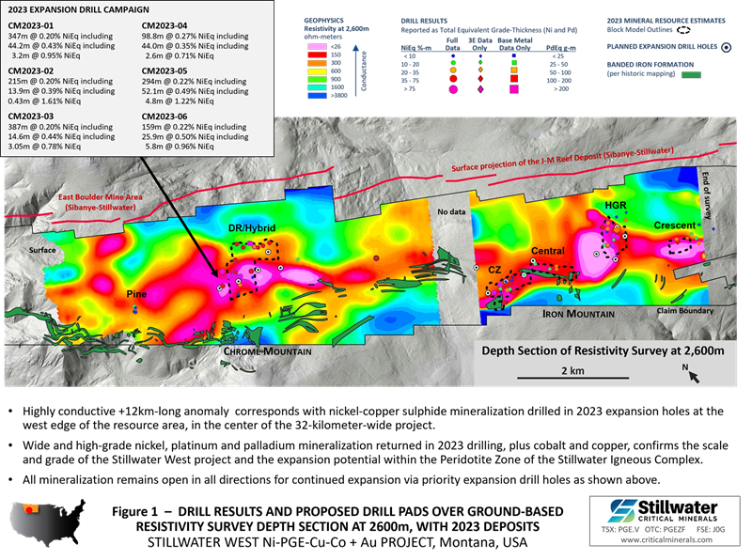Click the 'OTC: PGEZF' ticker text
The width and height of the screenshot is (752, 560).
666,529
